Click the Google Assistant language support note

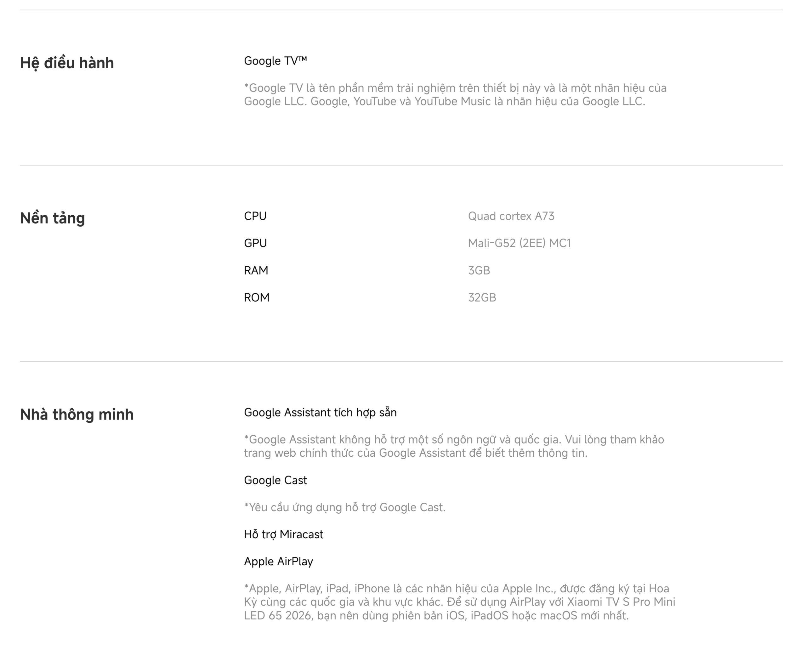pyautogui.click(x=454, y=446)
